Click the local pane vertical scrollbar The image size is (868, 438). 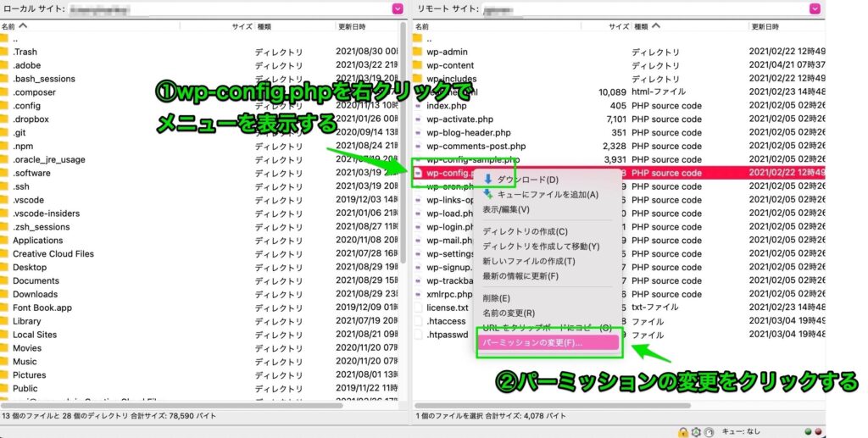tap(403, 142)
